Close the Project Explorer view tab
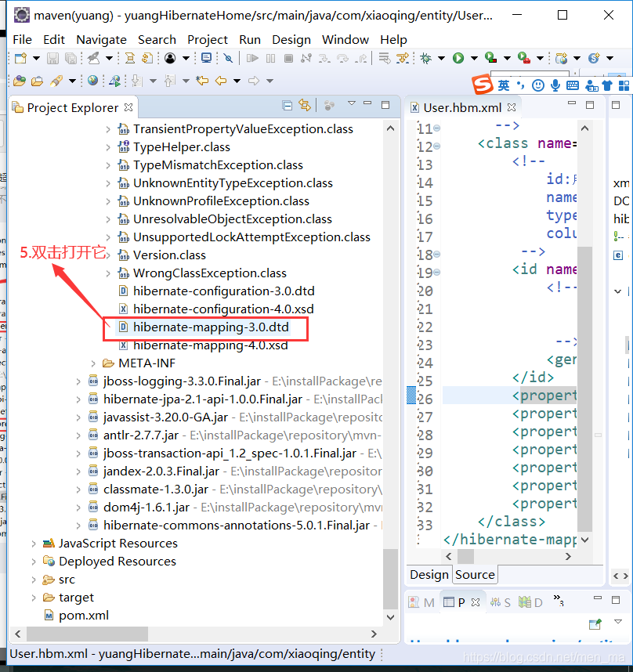Screen dimensions: 633x672 coord(128,107)
